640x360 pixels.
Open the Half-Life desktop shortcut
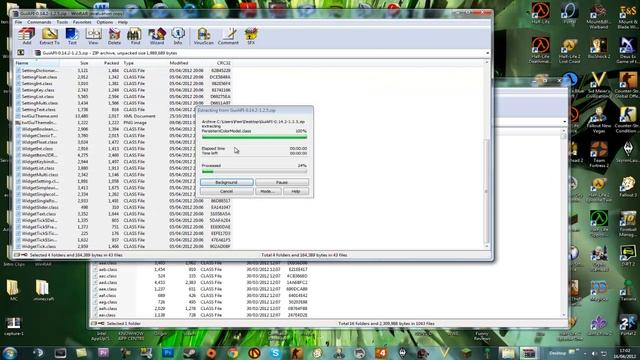pyautogui.click(x=540, y=13)
